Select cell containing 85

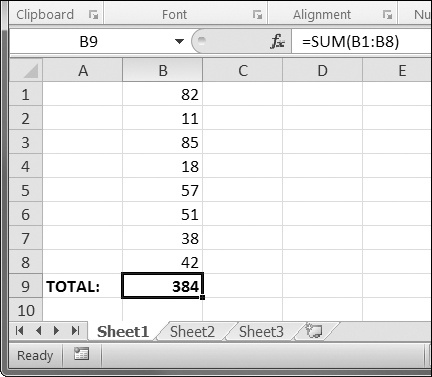pyautogui.click(x=163, y=142)
